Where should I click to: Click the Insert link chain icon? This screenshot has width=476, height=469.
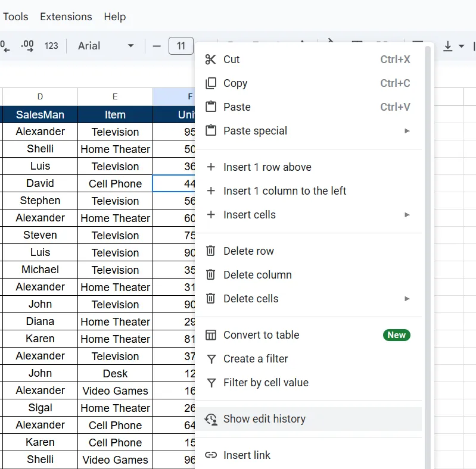click(211, 455)
